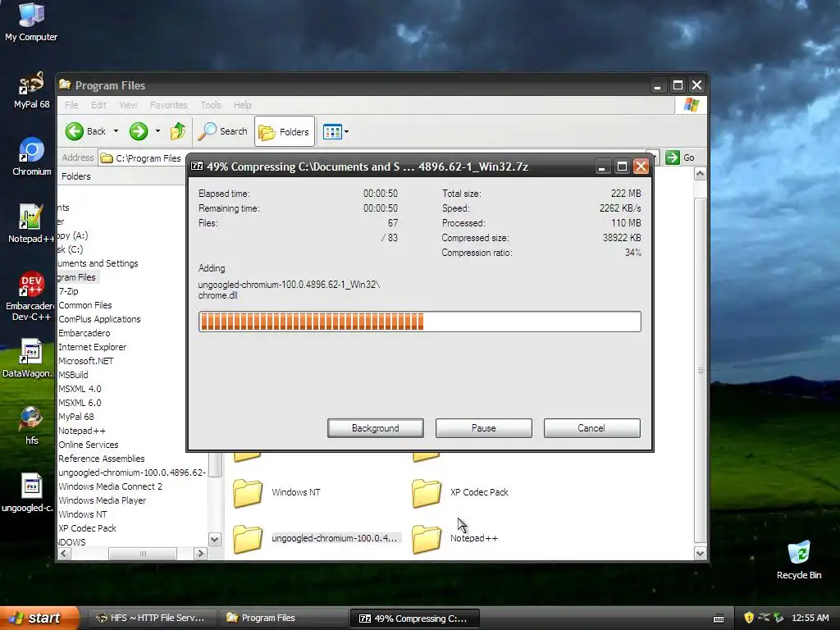This screenshot has width=840, height=630.
Task: Launch MyPal 68 browser shortcut
Action: 31,90
